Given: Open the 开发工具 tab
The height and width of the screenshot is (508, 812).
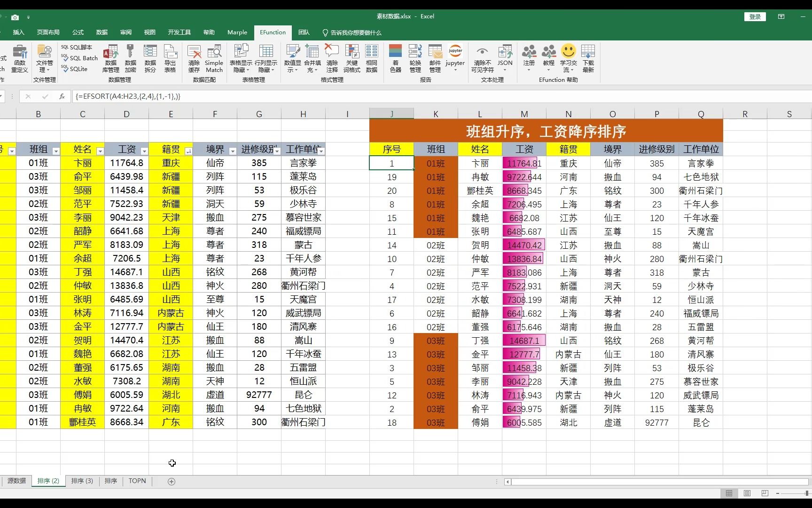Looking at the screenshot, I should tap(180, 32).
